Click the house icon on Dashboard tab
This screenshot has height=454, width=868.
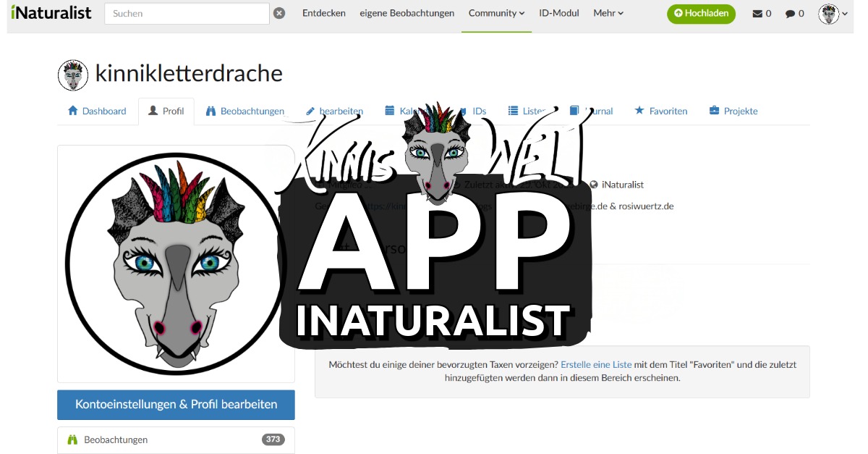pos(72,111)
